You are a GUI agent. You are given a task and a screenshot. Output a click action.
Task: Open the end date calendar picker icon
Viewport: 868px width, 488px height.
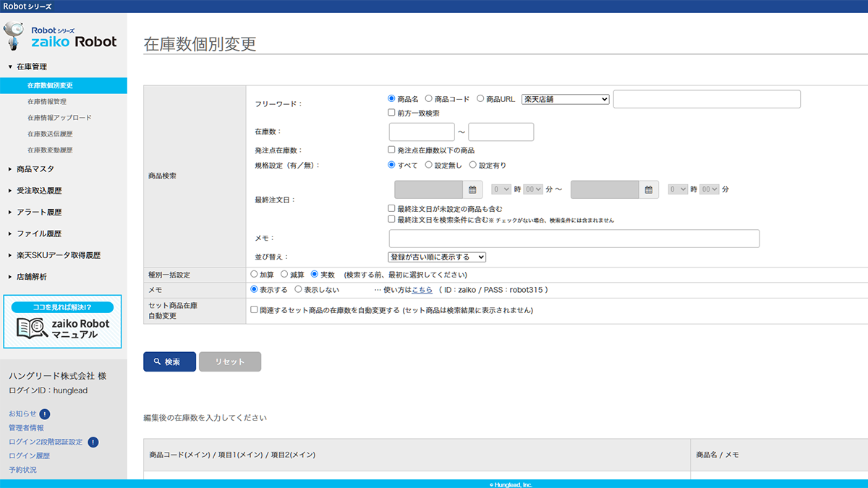649,189
